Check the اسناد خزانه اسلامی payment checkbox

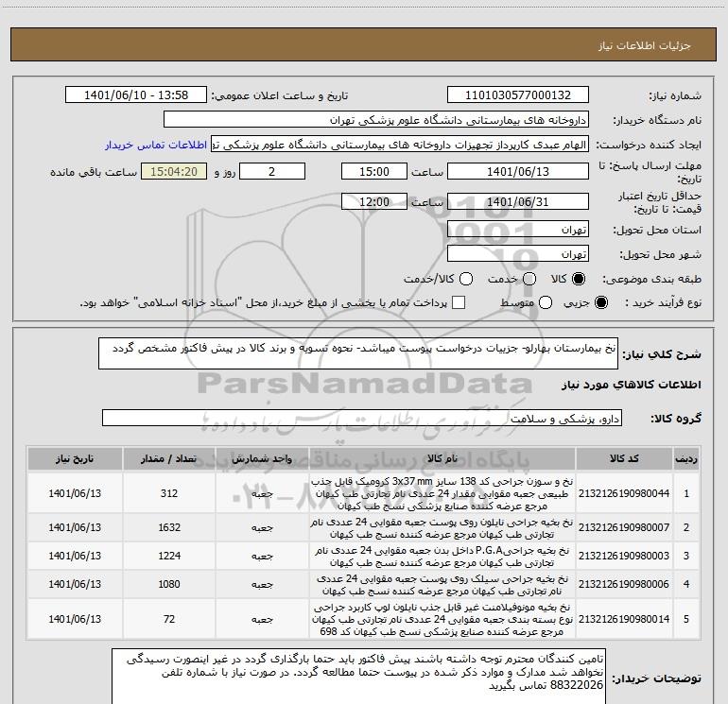[x=459, y=302]
